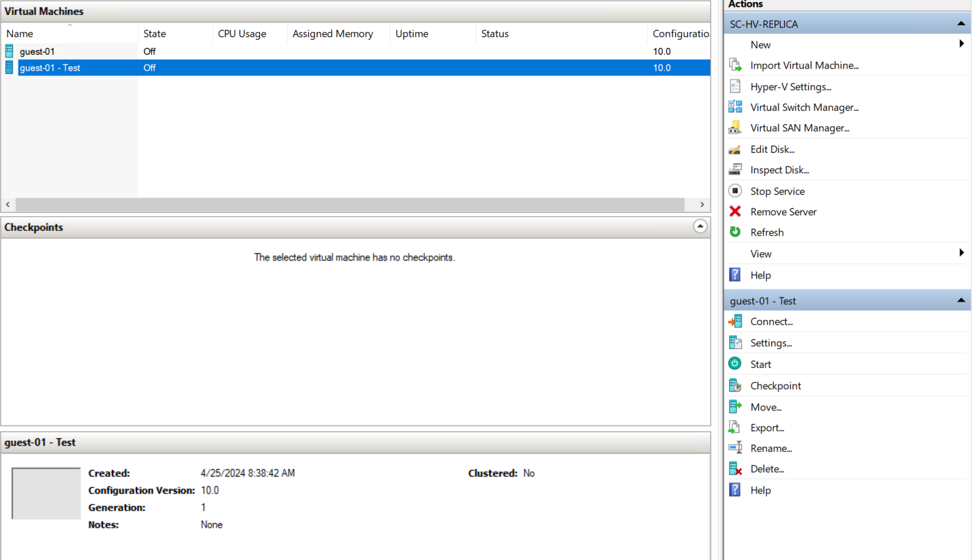Click the Help icon under guest-01 - Test
Screen dimensions: 972x560
pyautogui.click(x=735, y=490)
